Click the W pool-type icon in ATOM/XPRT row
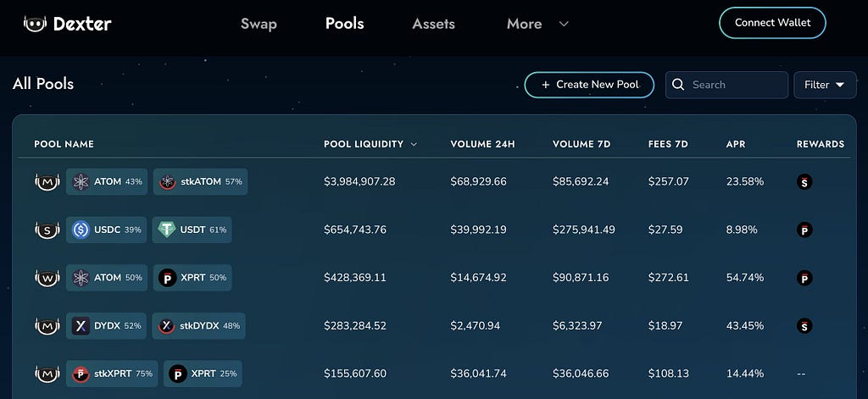Viewport: 868px width, 399px height. click(47, 278)
